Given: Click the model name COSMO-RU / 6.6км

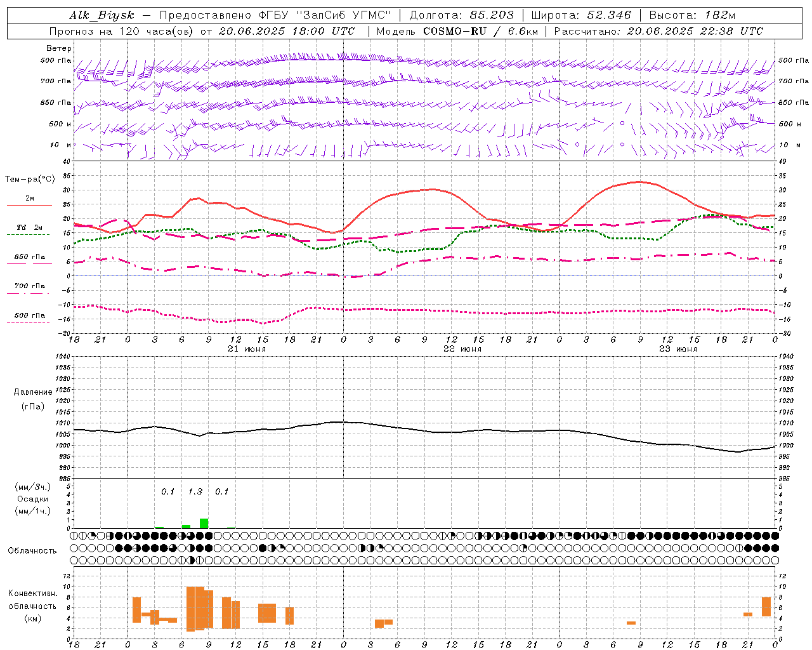Looking at the screenshot, I should point(480,31).
